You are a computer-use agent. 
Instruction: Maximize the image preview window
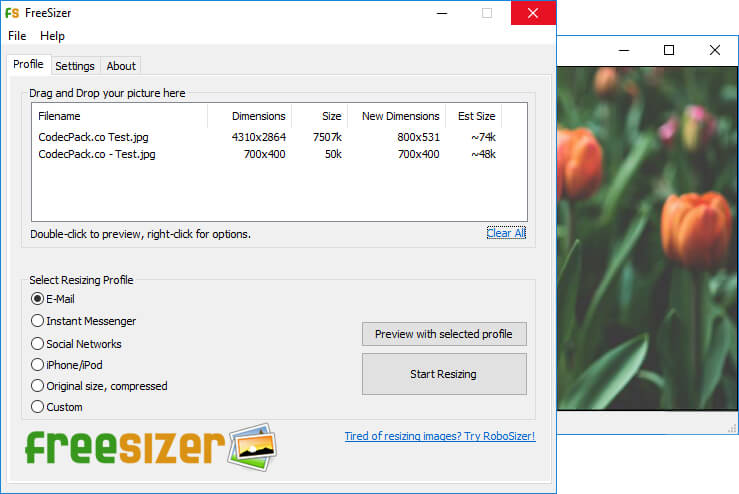[669, 50]
